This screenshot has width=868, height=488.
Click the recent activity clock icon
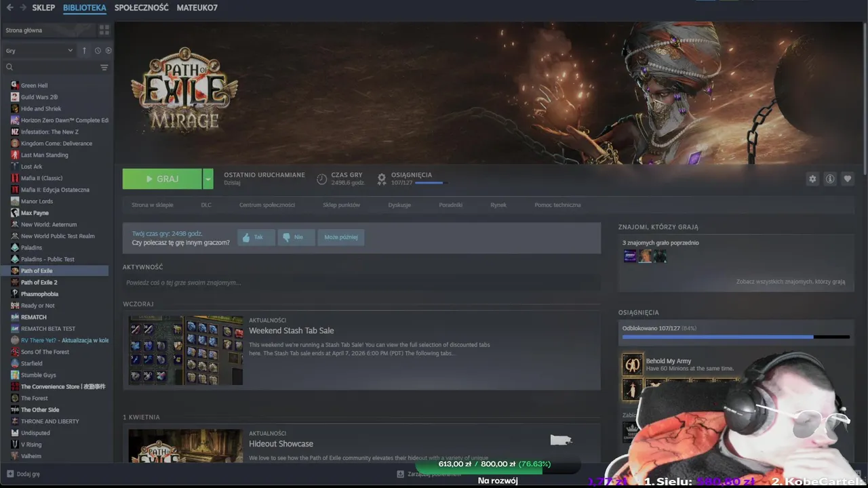(98, 50)
